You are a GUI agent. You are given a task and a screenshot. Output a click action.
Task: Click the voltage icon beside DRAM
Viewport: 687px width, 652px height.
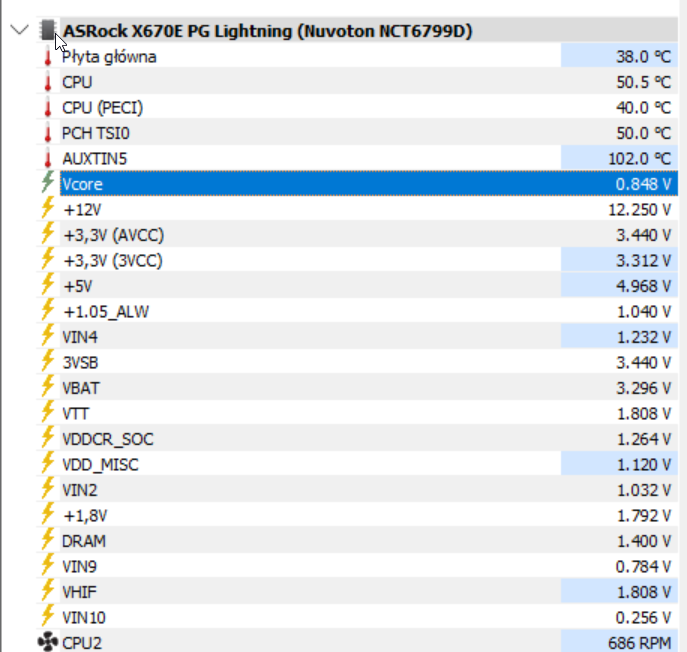pyautogui.click(x=47, y=541)
